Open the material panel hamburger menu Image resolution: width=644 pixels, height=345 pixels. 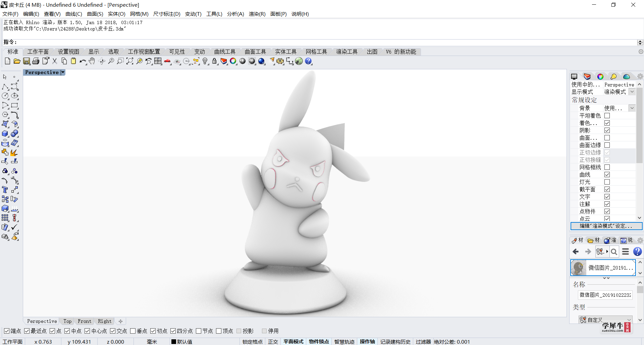click(626, 252)
